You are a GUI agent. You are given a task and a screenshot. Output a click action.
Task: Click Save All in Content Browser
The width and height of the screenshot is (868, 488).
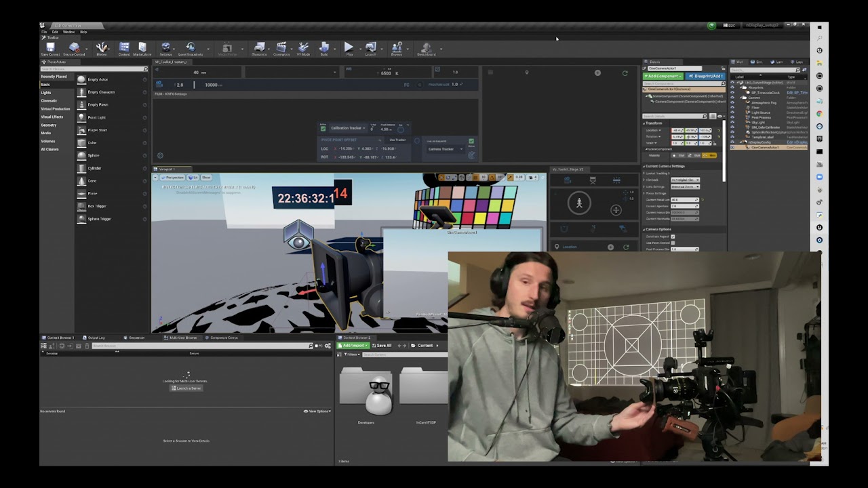click(x=382, y=346)
